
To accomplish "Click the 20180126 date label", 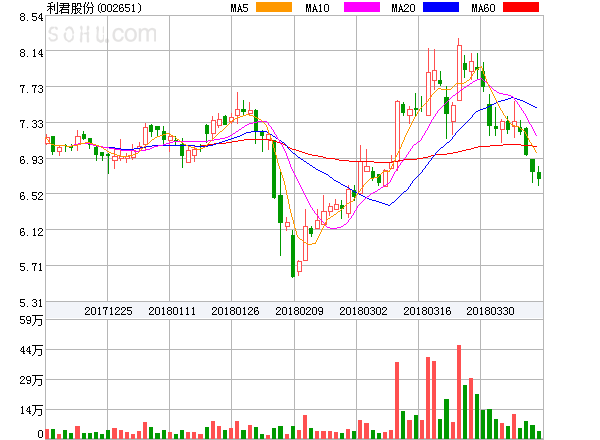I will pos(235,311).
